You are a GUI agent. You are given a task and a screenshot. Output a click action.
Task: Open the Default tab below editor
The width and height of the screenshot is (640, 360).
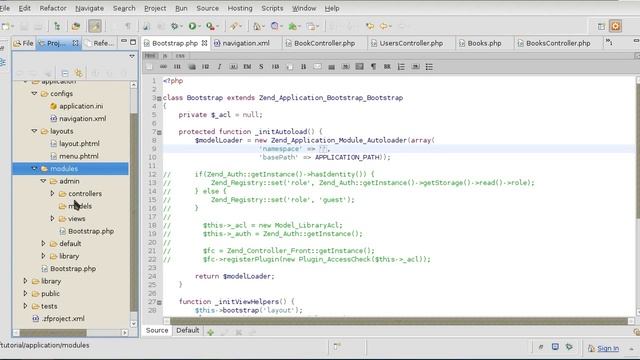pyautogui.click(x=187, y=330)
